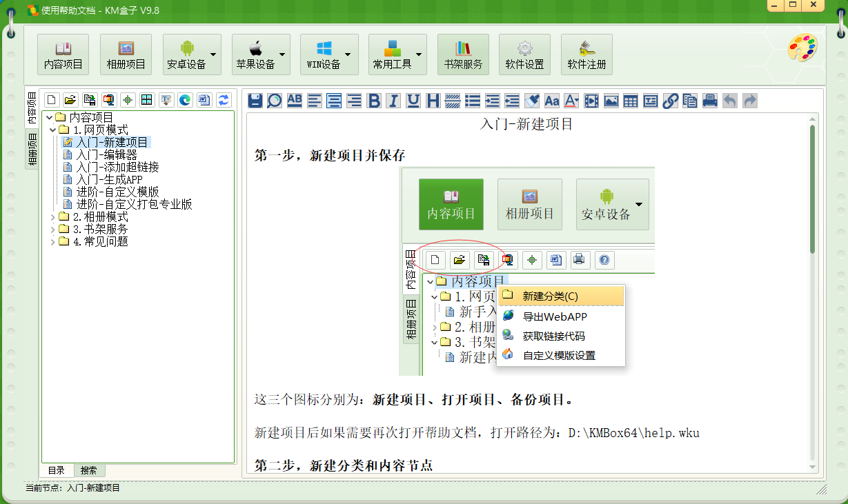Click the Edge browser preview icon
Viewport: 848px width, 504px height.
[x=185, y=100]
